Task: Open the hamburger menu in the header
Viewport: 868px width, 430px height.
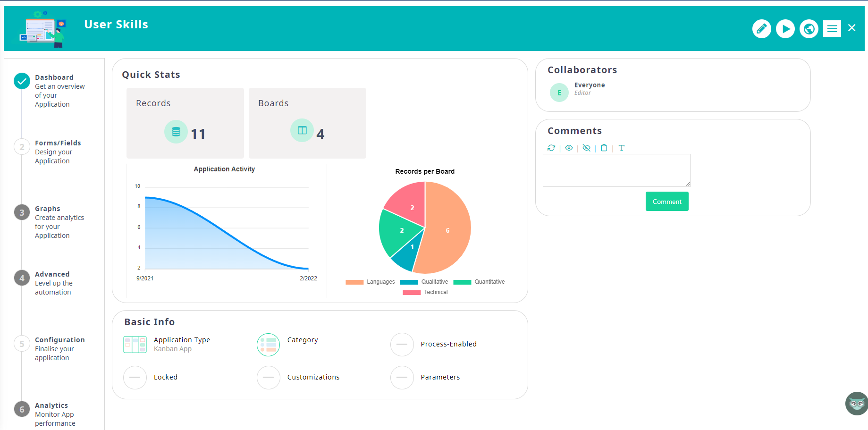Action: pos(832,28)
